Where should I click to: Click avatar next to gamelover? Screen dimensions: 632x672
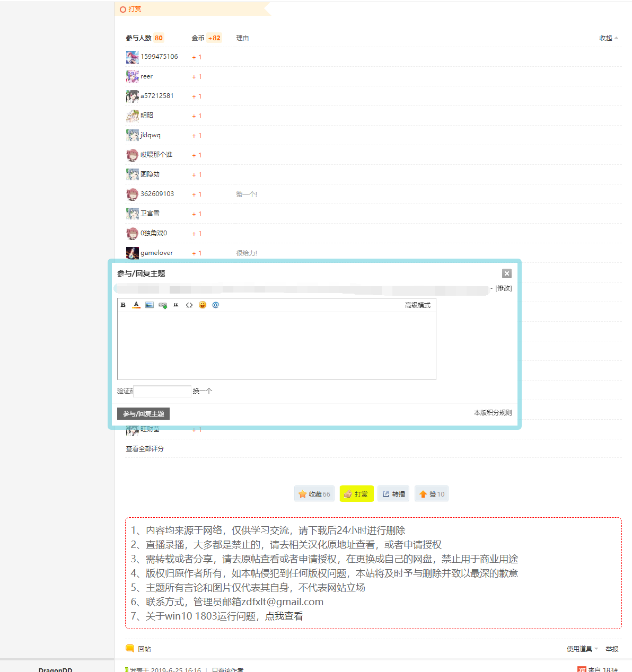click(x=133, y=253)
